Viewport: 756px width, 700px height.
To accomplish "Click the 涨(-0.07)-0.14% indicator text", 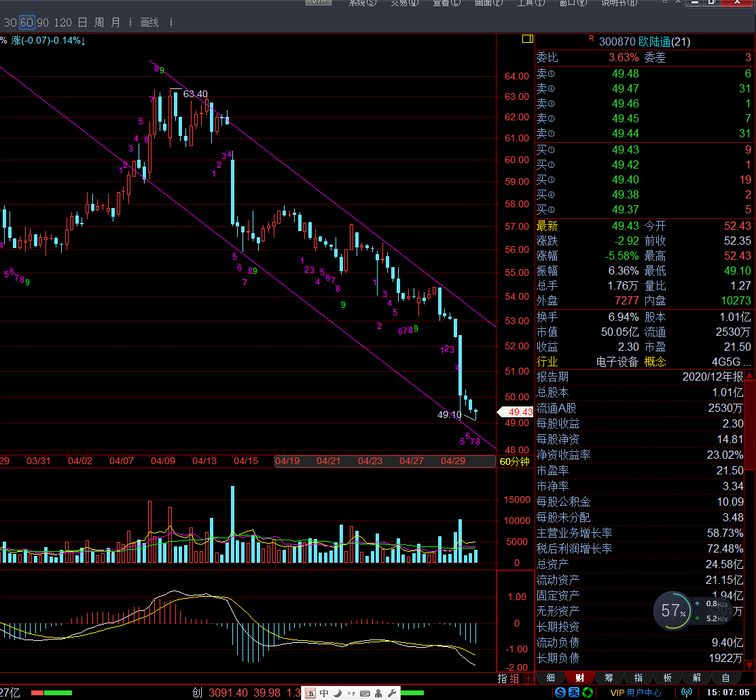I will pos(48,41).
